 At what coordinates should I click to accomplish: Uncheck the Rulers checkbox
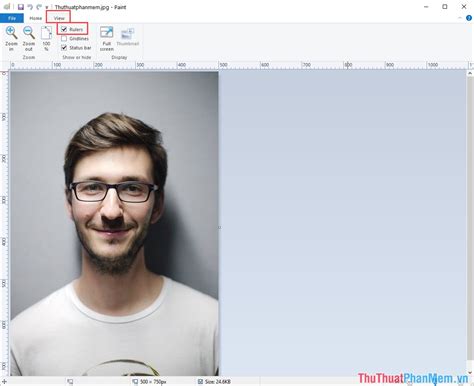(64, 29)
